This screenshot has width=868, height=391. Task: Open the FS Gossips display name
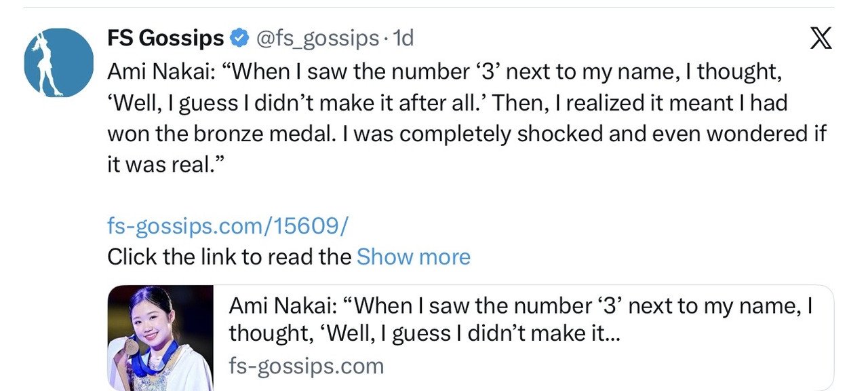tap(165, 39)
